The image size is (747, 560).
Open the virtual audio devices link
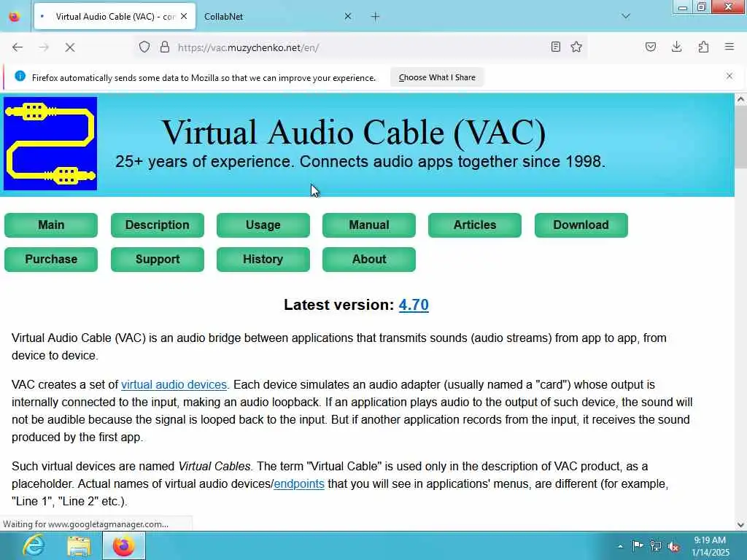[x=174, y=384]
